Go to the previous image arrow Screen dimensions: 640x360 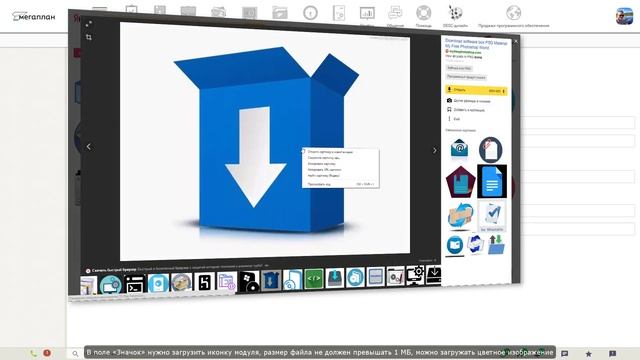[89, 147]
